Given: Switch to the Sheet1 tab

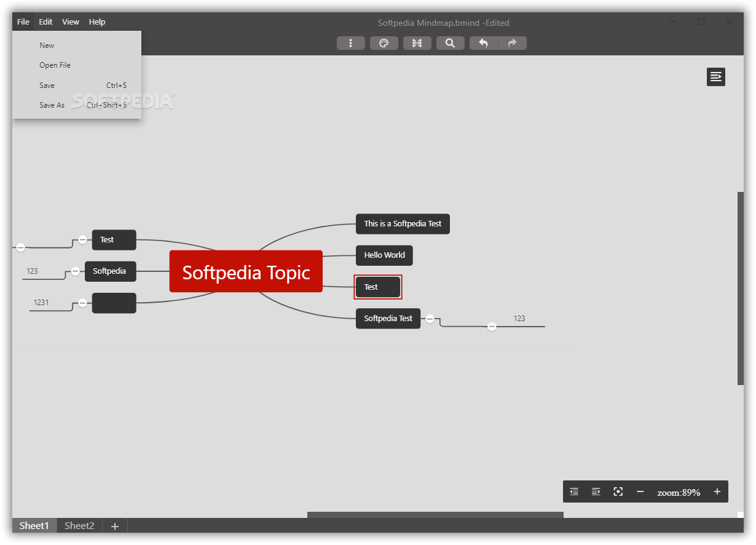Looking at the screenshot, I should pos(34,526).
